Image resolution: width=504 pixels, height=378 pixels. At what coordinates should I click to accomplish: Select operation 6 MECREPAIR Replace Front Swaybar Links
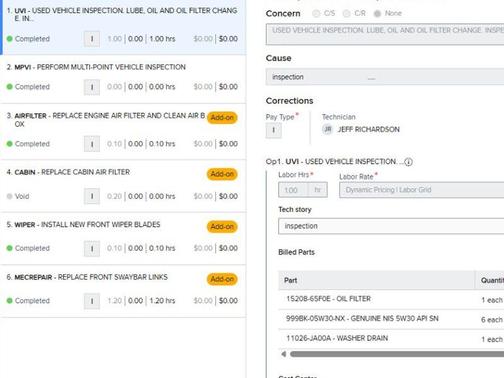[123, 291]
